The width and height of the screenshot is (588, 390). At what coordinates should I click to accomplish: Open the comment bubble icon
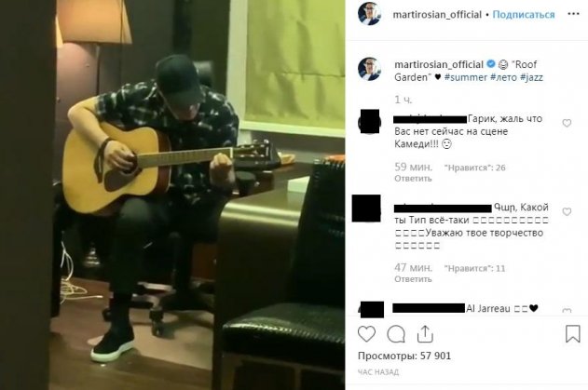[396, 334]
